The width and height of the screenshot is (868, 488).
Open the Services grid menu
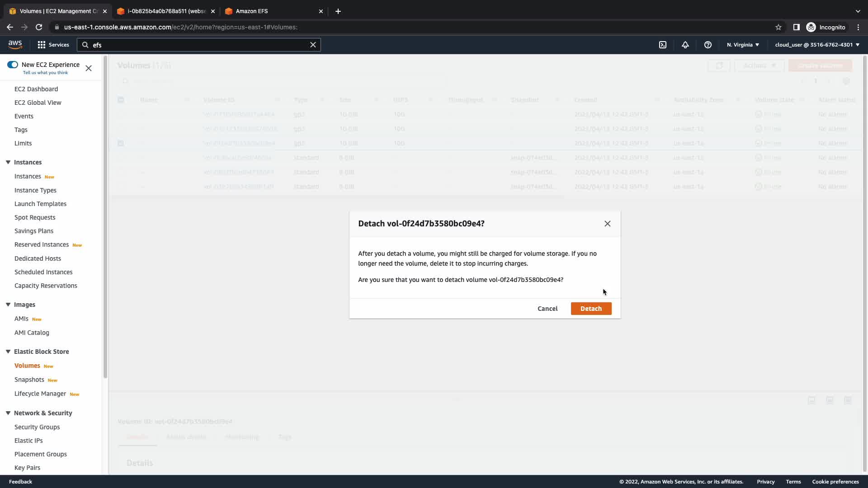53,45
